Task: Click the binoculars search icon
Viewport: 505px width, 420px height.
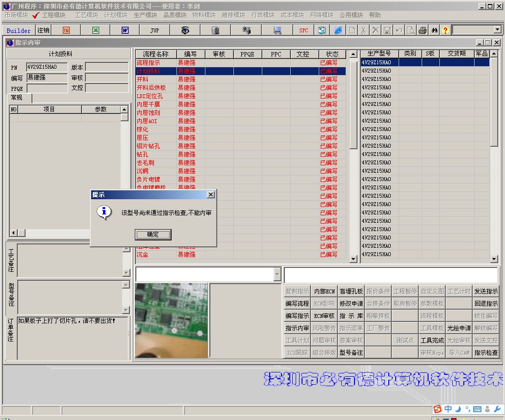Action: pos(434,30)
